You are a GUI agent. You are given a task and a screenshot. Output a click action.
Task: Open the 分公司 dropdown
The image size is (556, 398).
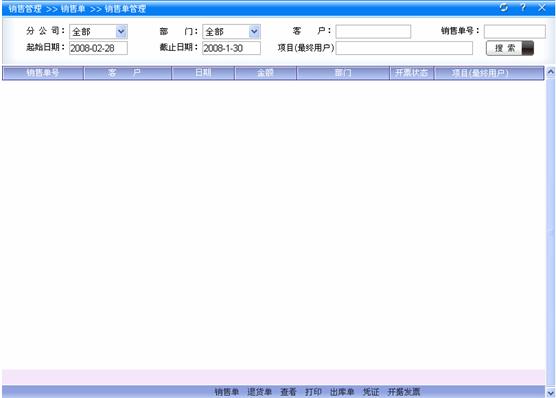(x=98, y=32)
